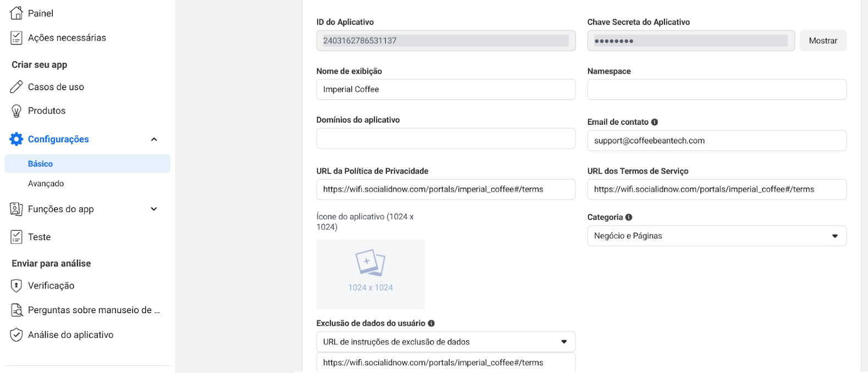This screenshot has width=868, height=373.
Task: Click the Casos de uso pencil icon
Action: point(16,87)
